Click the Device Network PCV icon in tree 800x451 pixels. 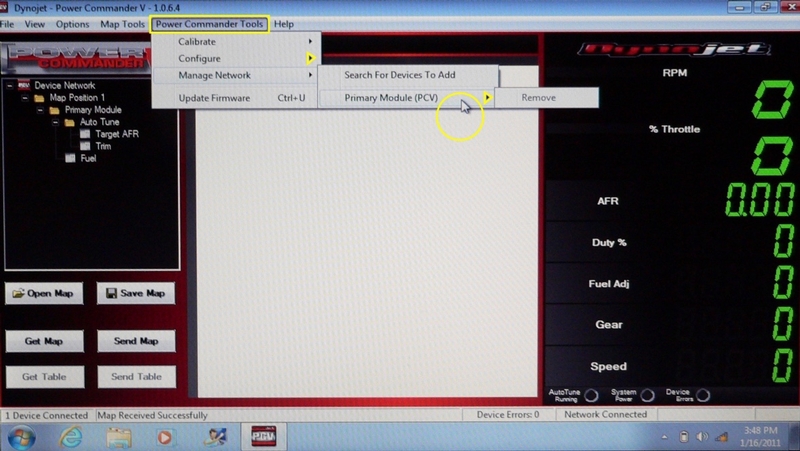[24, 86]
